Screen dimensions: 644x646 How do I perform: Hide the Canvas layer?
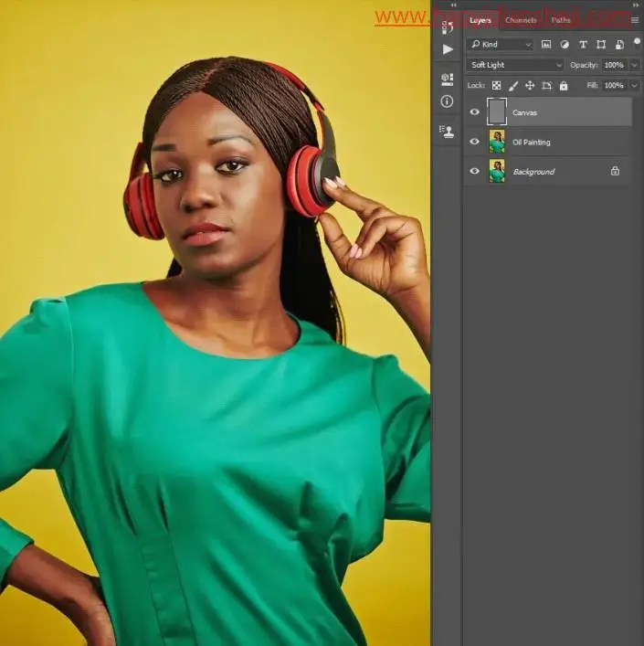click(x=474, y=111)
